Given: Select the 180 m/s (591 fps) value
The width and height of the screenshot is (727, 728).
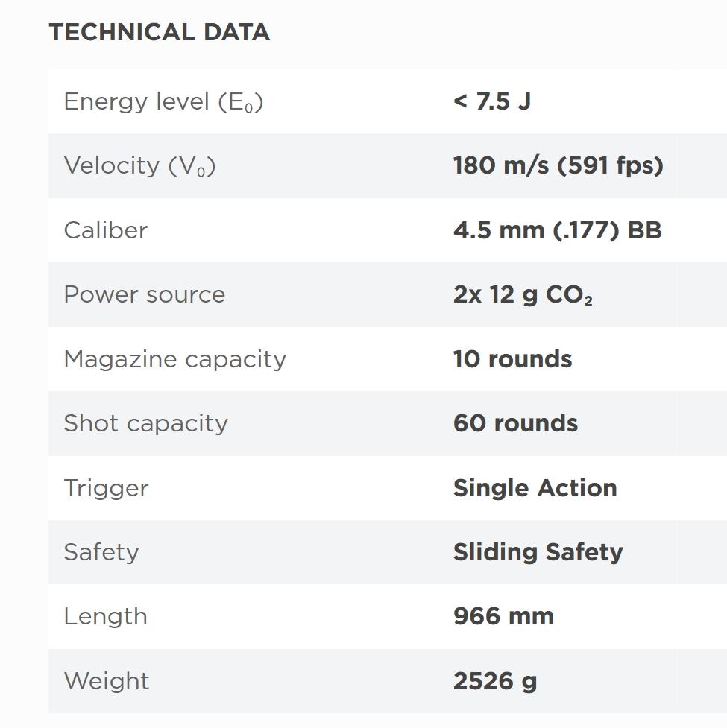Looking at the screenshot, I should tap(558, 165).
